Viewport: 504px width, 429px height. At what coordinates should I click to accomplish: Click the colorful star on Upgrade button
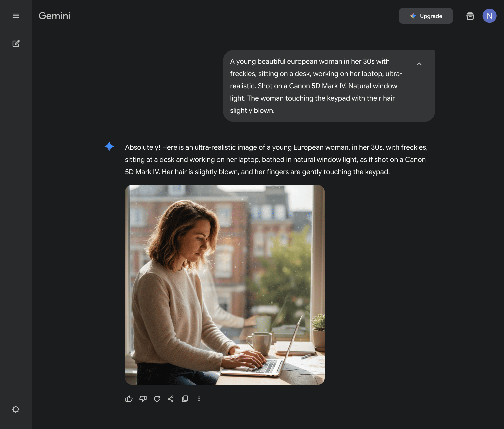click(413, 16)
